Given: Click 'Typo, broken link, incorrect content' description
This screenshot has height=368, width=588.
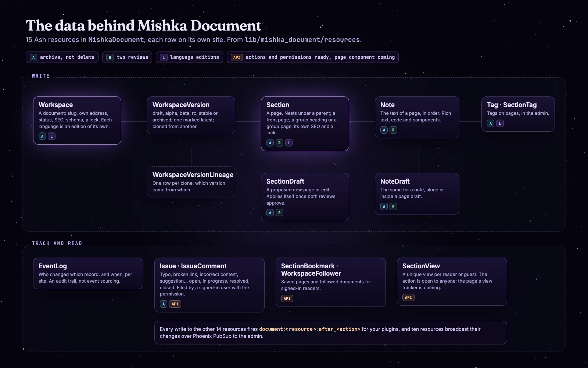Looking at the screenshot, I should click(204, 284).
